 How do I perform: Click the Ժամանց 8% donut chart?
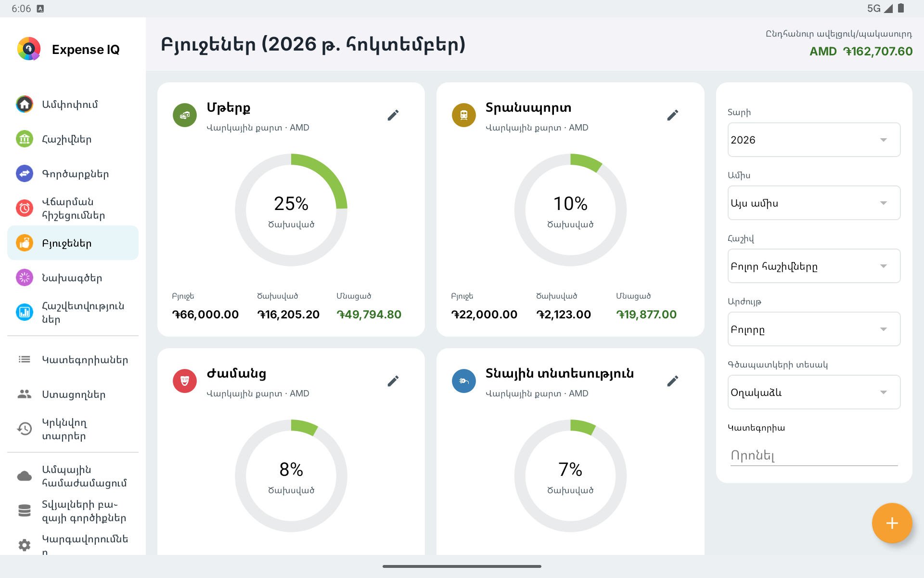tap(291, 476)
